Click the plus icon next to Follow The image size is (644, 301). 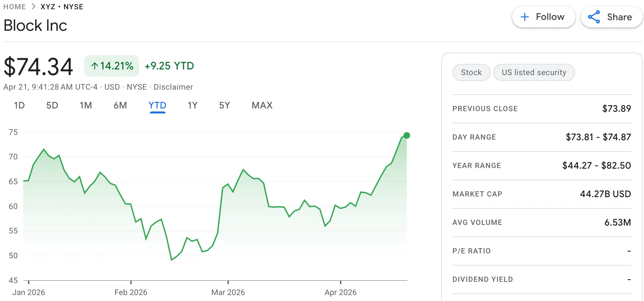click(524, 17)
